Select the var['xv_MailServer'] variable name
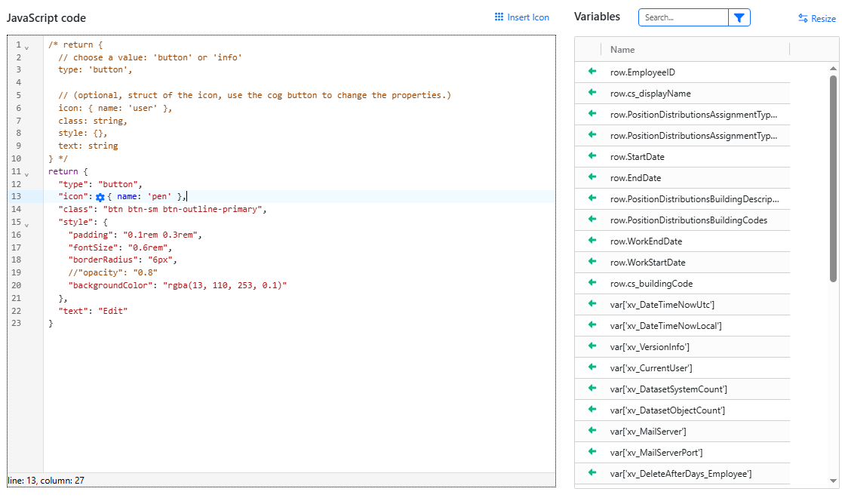 pyautogui.click(x=647, y=432)
